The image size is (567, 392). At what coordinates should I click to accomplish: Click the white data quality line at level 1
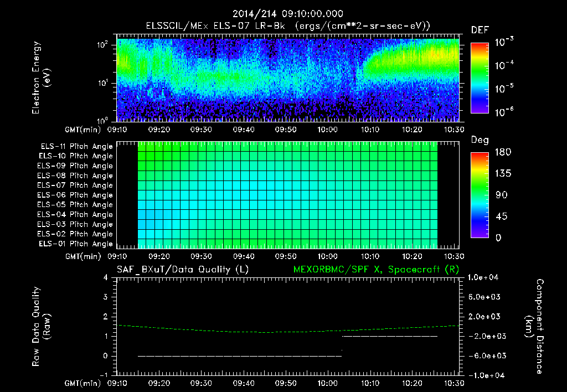(x=390, y=336)
